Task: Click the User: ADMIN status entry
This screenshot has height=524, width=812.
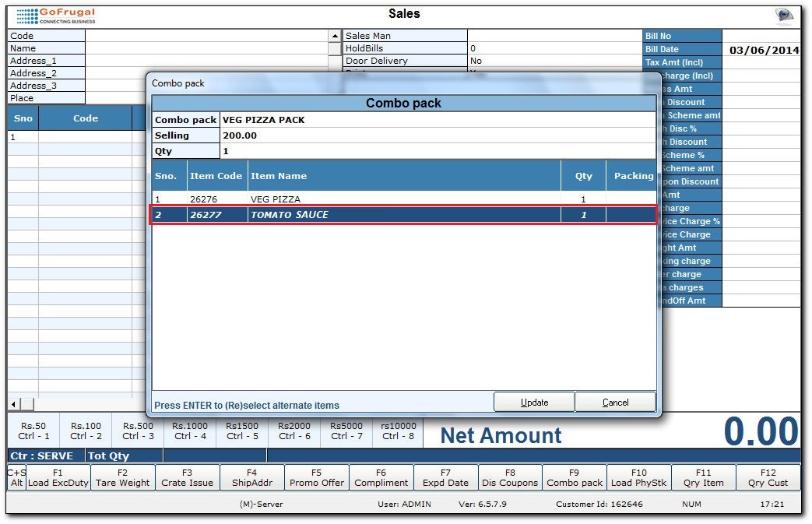Action: 405,504
